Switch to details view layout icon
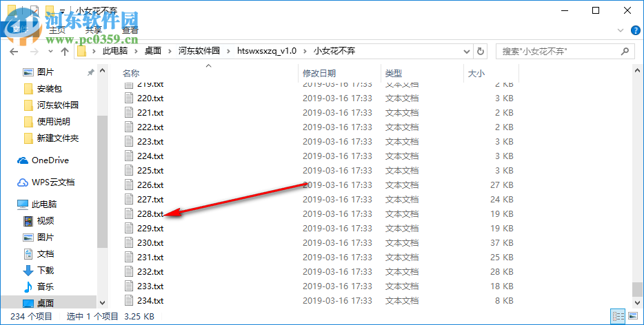 (x=618, y=316)
